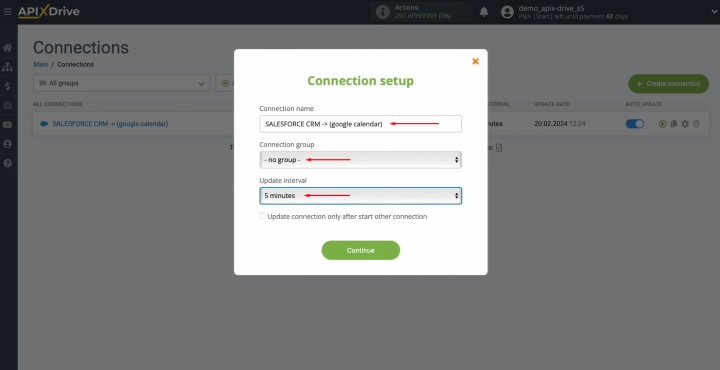This screenshot has height=370, width=720.
Task: Click the user avatar icon
Action: [507, 12]
